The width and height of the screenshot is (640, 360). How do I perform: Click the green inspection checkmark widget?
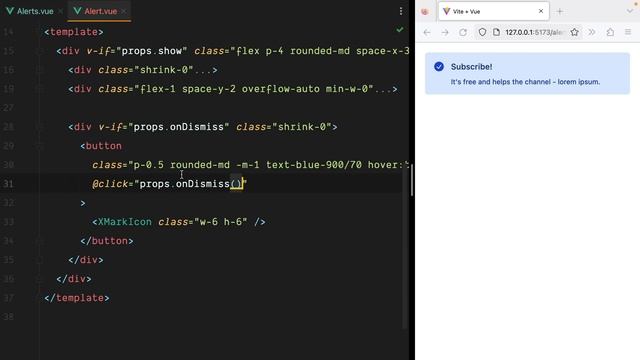point(400,30)
